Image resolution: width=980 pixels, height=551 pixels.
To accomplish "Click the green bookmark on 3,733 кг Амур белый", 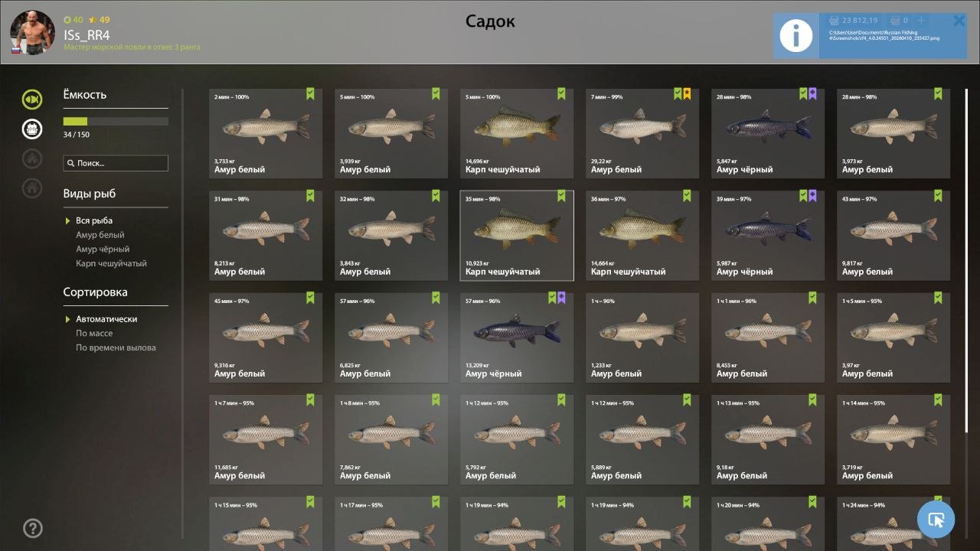I will 310,94.
